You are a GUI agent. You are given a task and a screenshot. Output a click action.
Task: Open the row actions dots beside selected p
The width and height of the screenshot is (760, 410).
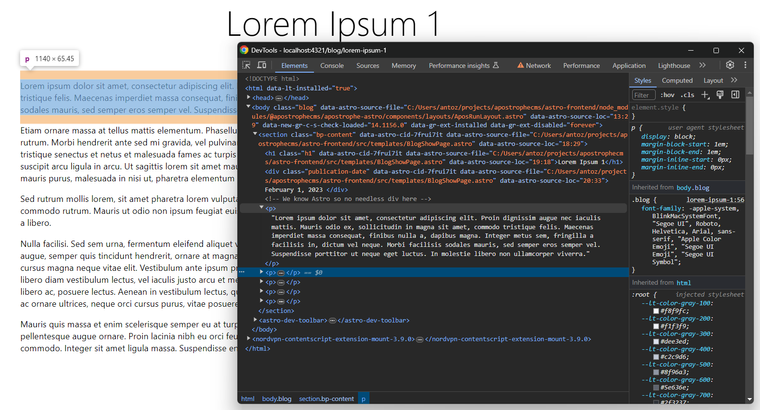pyautogui.click(x=242, y=272)
